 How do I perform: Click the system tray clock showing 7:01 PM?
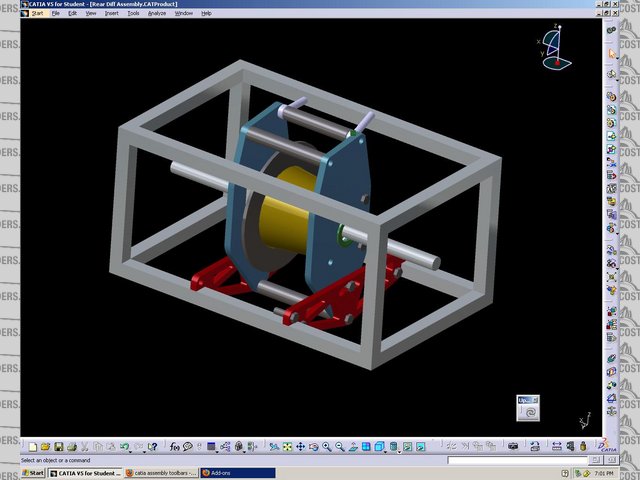pos(604,473)
